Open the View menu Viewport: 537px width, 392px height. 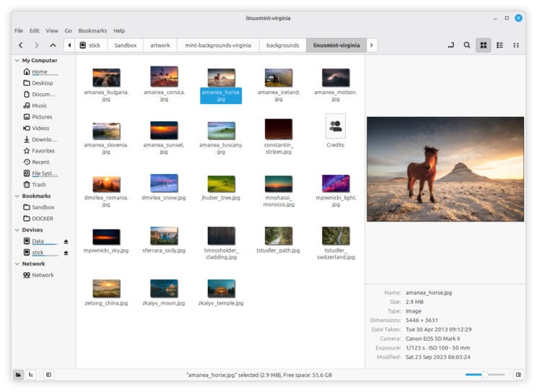[x=52, y=31]
